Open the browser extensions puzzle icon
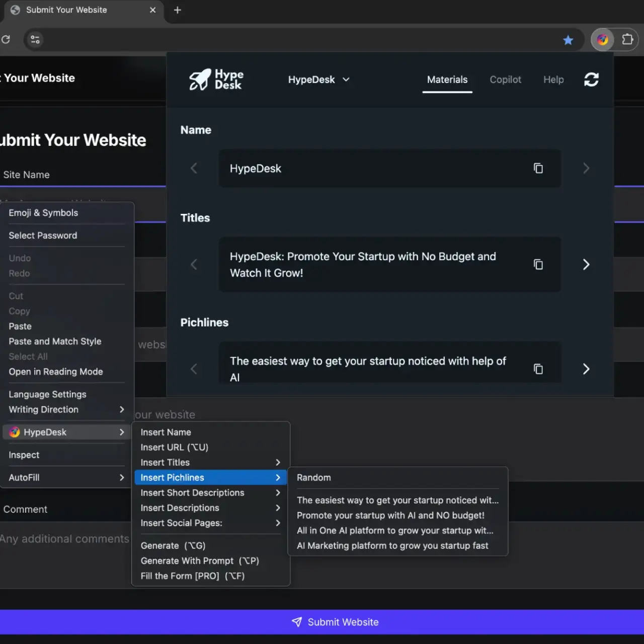The width and height of the screenshot is (644, 644). (x=627, y=40)
